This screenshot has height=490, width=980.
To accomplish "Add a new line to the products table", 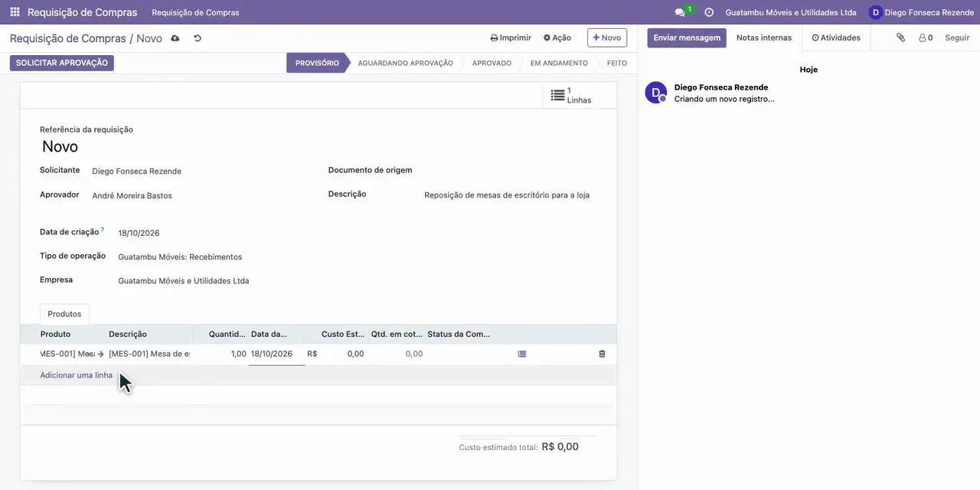I will [x=77, y=375].
